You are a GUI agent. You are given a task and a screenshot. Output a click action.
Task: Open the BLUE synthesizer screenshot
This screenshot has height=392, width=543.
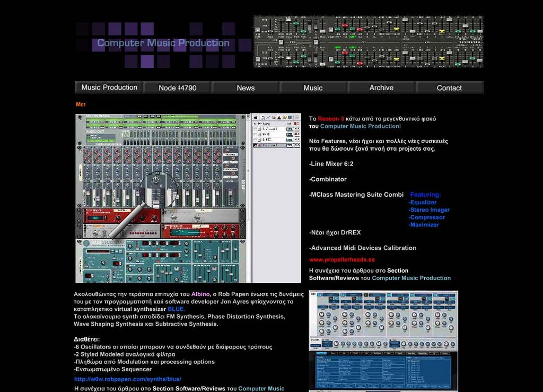[383, 341]
